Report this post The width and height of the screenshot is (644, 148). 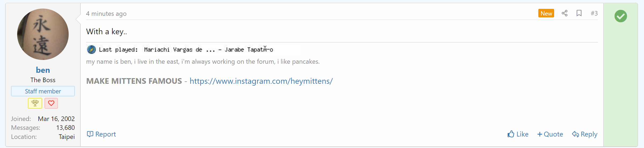click(x=101, y=134)
